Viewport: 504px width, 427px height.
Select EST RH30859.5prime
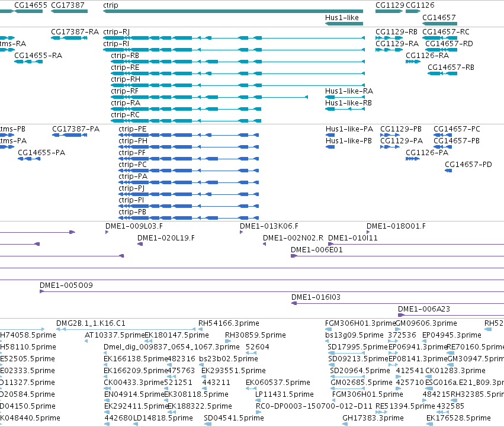point(255,335)
